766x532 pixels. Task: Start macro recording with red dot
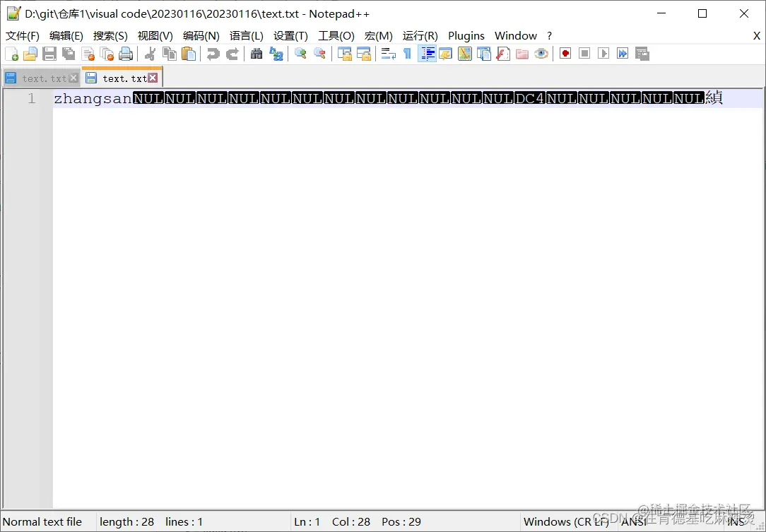[565, 54]
